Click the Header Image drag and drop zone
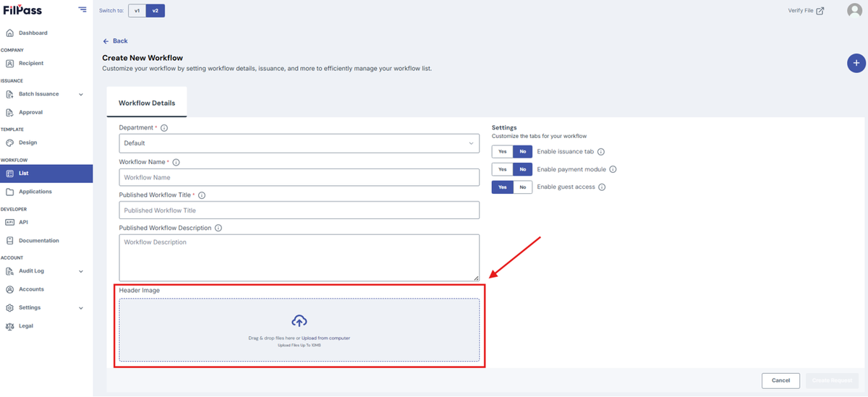This screenshot has height=397, width=868. pyautogui.click(x=299, y=330)
